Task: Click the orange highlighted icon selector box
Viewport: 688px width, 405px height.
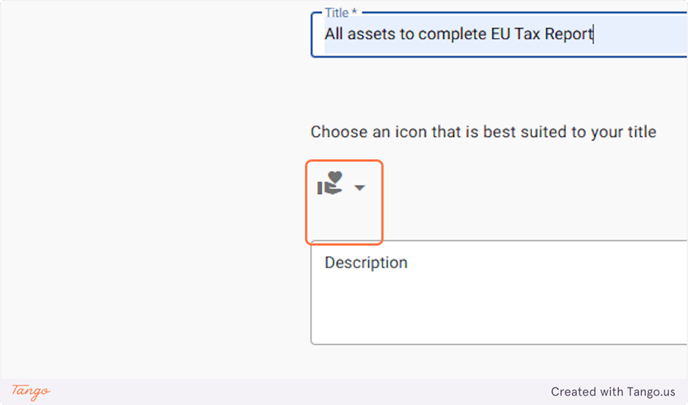Action: [344, 202]
